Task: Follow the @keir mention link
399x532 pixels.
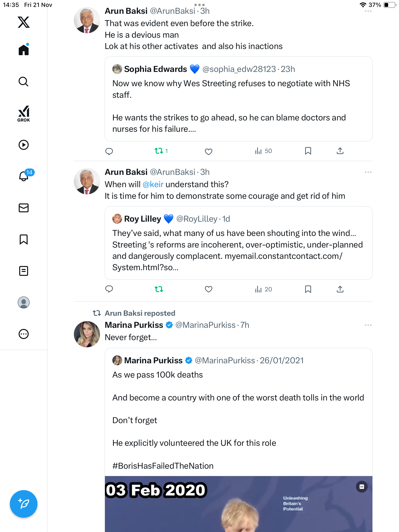Action: click(153, 184)
